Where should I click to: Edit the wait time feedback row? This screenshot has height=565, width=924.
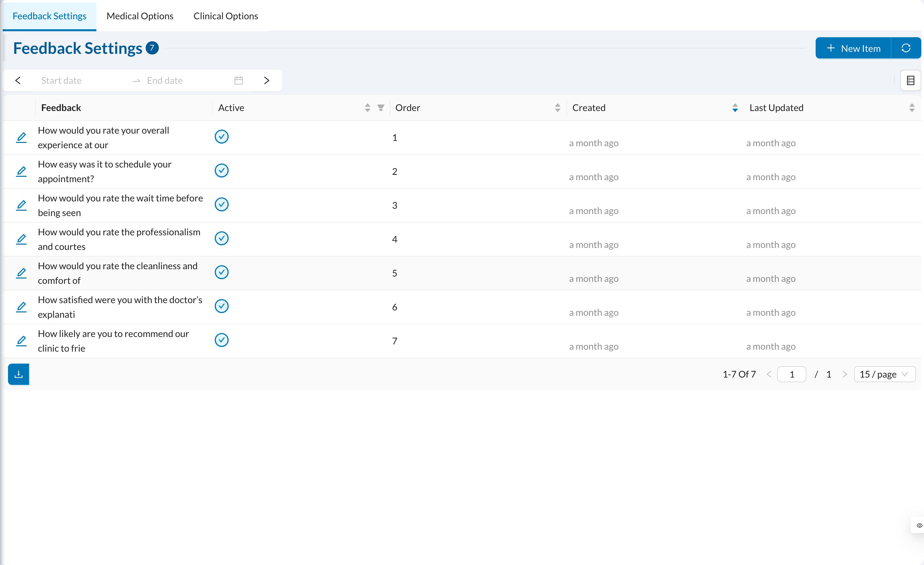coord(21,205)
